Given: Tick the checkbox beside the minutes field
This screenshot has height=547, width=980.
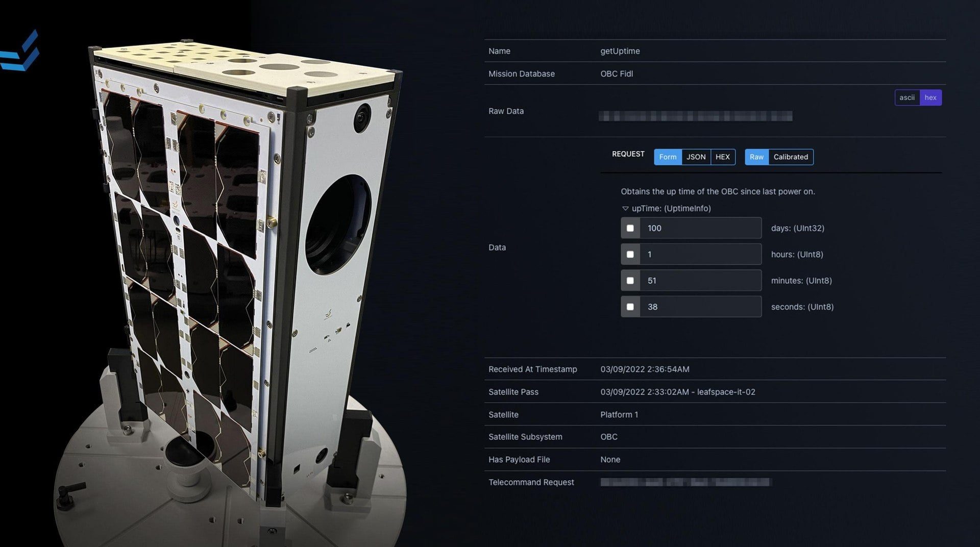Looking at the screenshot, I should [x=630, y=281].
